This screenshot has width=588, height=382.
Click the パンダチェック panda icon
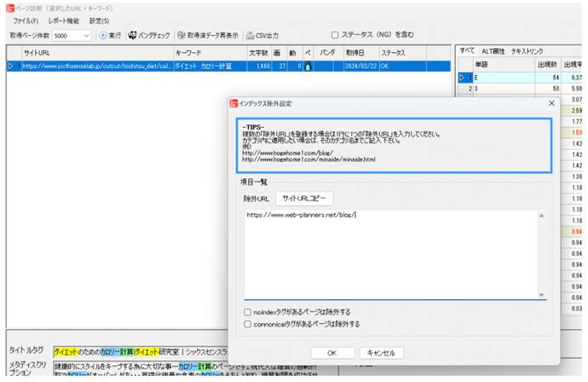pos(133,36)
